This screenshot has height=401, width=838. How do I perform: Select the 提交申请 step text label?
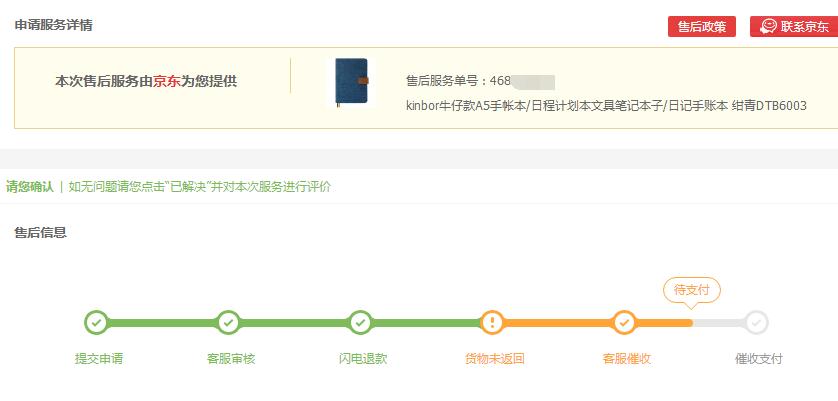(99, 359)
